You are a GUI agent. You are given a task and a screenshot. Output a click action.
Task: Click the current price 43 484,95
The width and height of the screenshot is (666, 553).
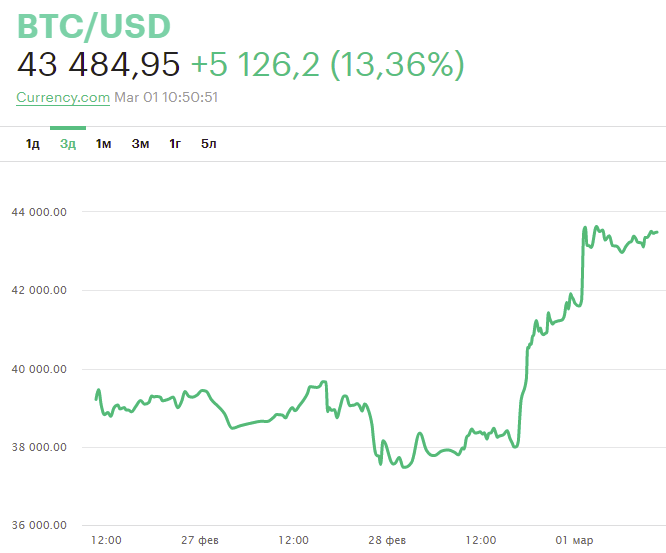98,64
